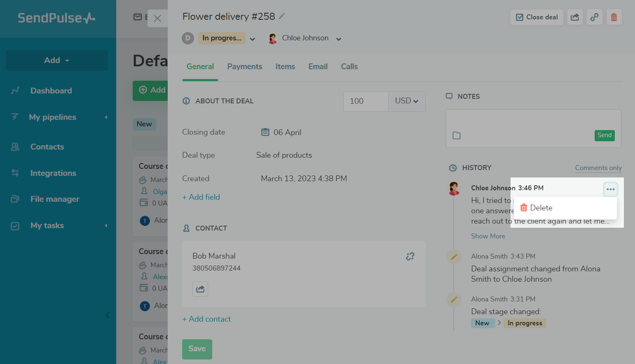Click the share icon next to Close deal
Image resolution: width=635 pixels, height=364 pixels.
pos(575,17)
